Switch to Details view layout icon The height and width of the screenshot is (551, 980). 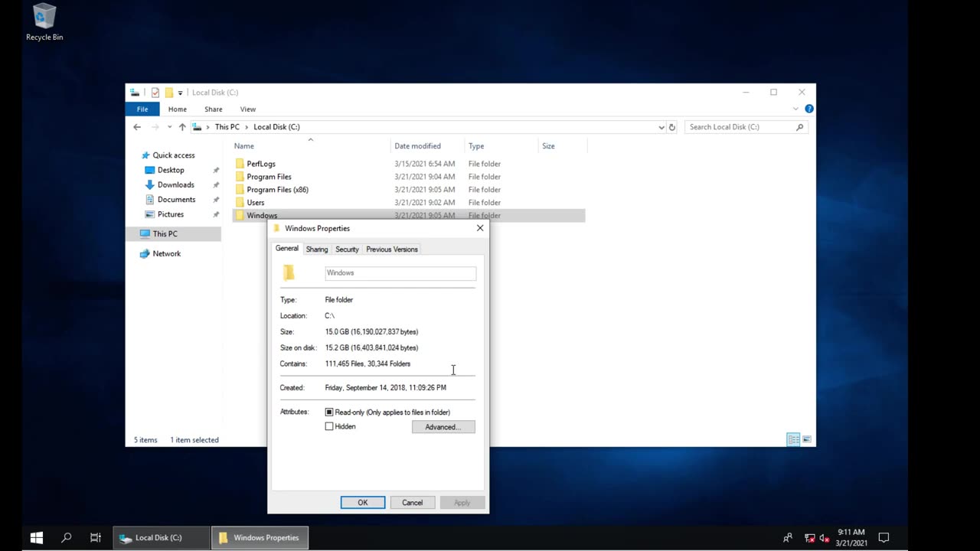tap(793, 439)
